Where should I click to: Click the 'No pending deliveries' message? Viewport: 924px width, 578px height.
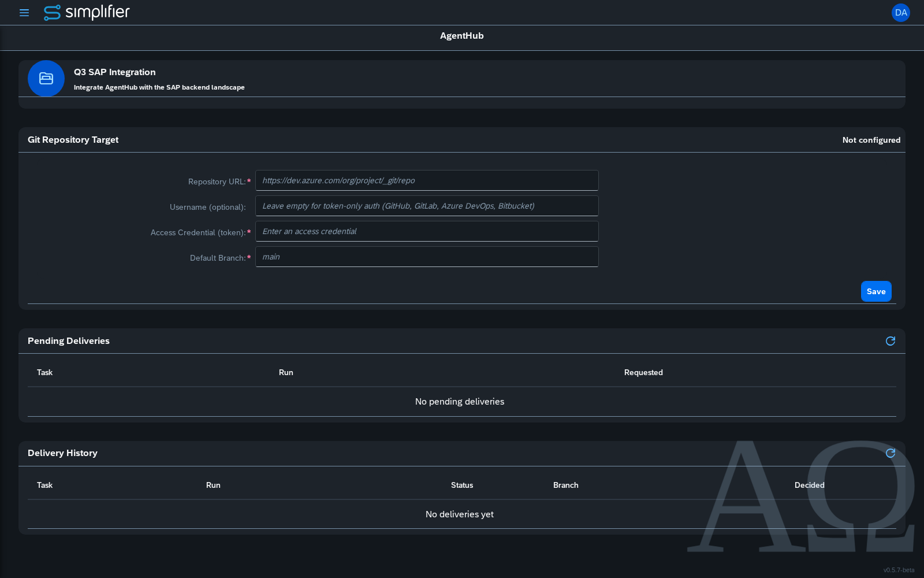coord(460,402)
